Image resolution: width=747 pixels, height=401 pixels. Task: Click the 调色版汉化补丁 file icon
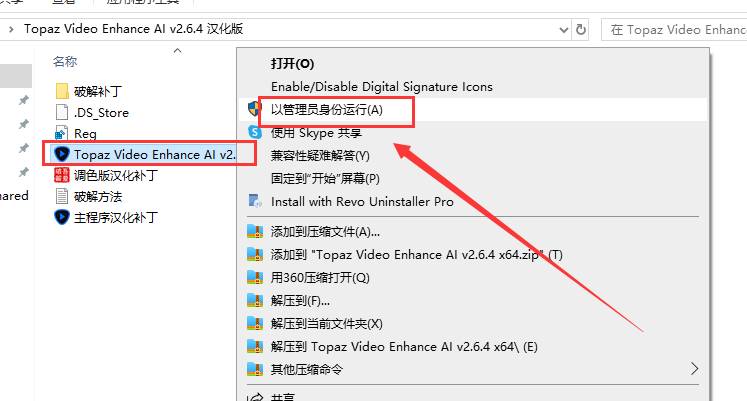point(62,175)
